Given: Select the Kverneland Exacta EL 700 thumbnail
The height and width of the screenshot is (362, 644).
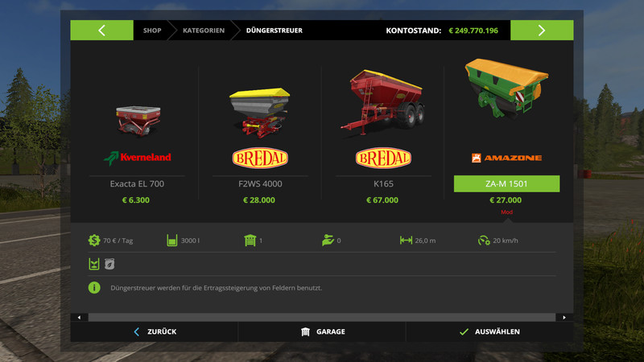Looking at the screenshot, I should pyautogui.click(x=138, y=120).
